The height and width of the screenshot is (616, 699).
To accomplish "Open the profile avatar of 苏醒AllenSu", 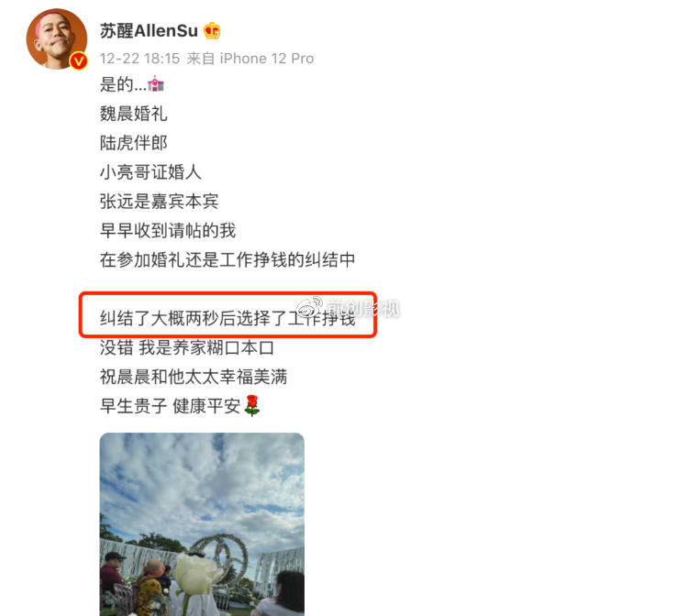I will (x=57, y=38).
